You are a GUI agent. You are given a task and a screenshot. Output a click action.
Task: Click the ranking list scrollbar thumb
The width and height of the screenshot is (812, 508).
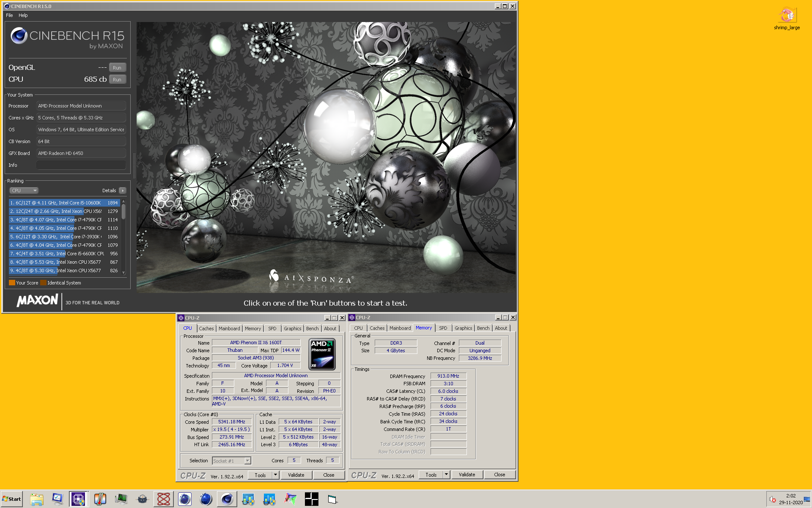click(123, 211)
